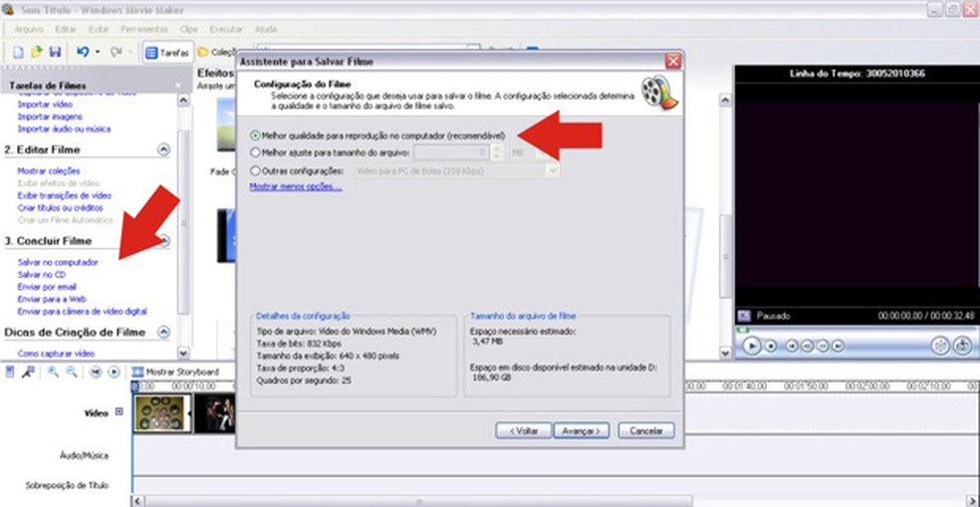The width and height of the screenshot is (980, 507).
Task: Play the preview in the monitor
Action: pos(752,345)
